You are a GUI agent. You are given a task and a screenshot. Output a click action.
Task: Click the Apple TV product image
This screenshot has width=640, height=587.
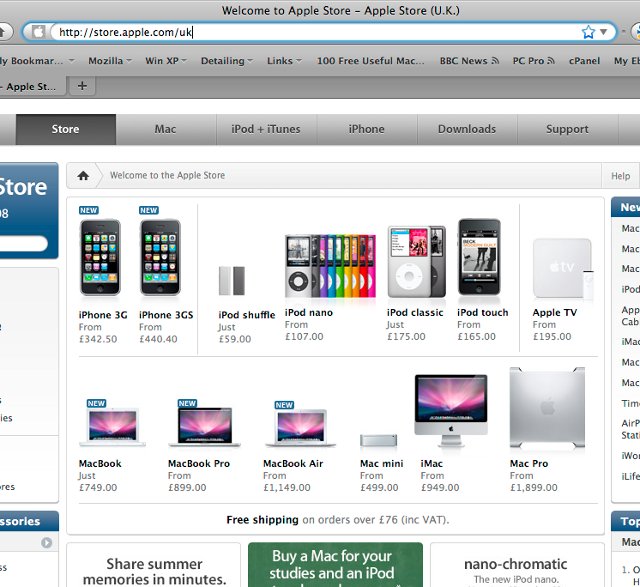(x=563, y=269)
